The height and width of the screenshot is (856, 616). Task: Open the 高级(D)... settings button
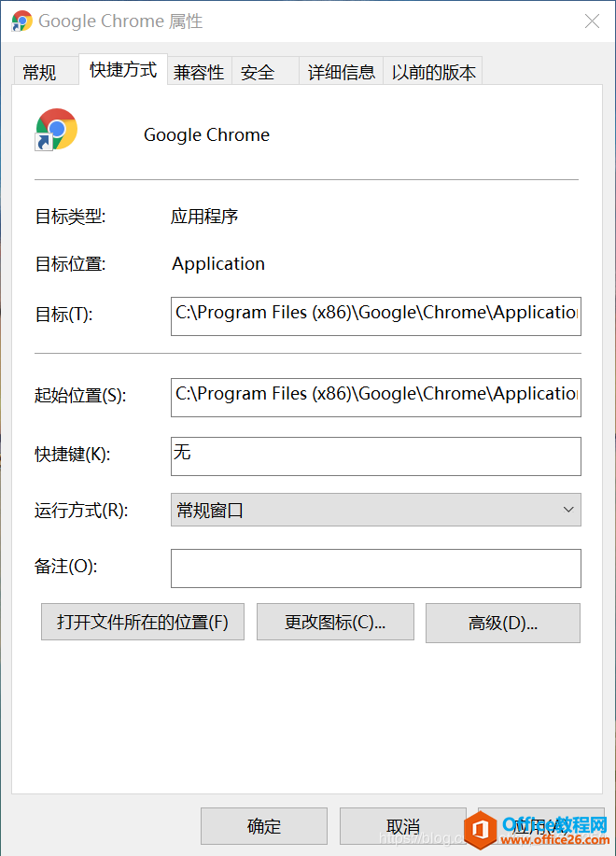(x=503, y=623)
